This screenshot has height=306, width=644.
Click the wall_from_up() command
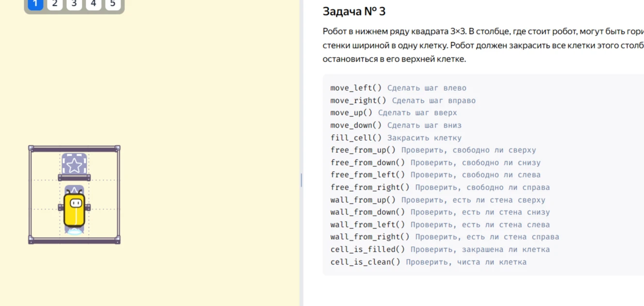pos(363,200)
